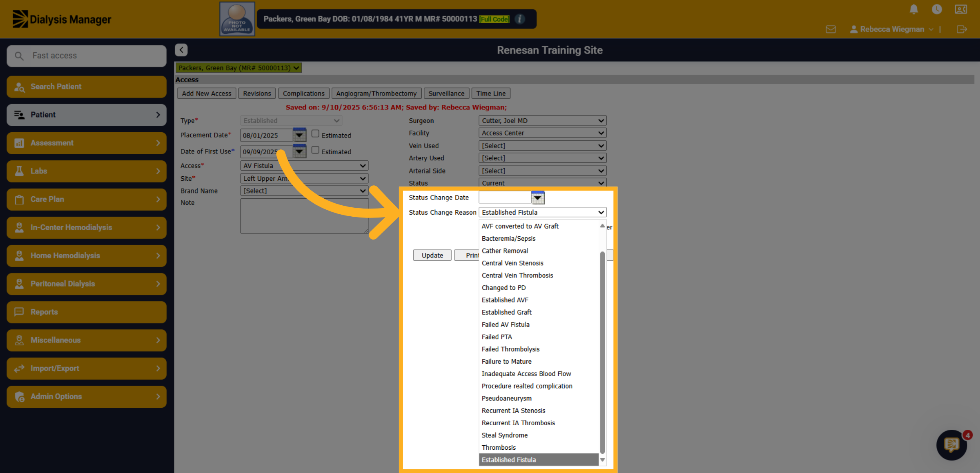Open the clock history icon
Screen dimensions: 980x473
click(x=937, y=9)
